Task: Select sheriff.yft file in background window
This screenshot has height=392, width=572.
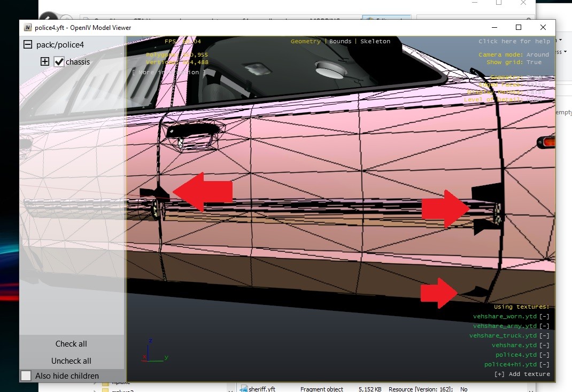Action: pos(262,389)
